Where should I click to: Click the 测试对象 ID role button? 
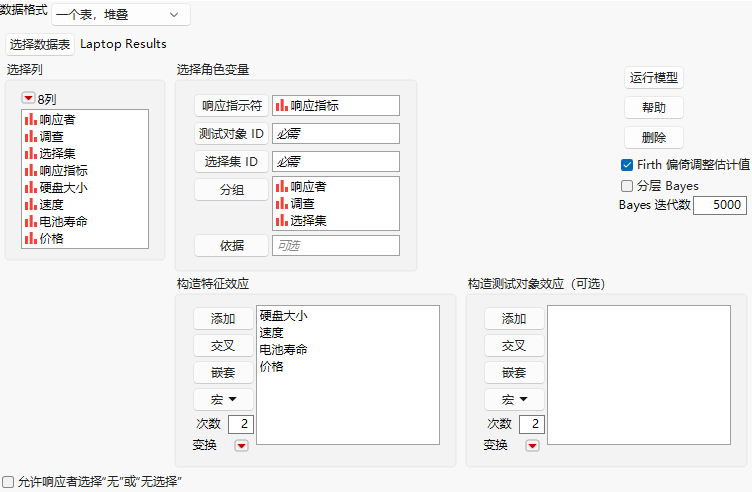coord(232,134)
